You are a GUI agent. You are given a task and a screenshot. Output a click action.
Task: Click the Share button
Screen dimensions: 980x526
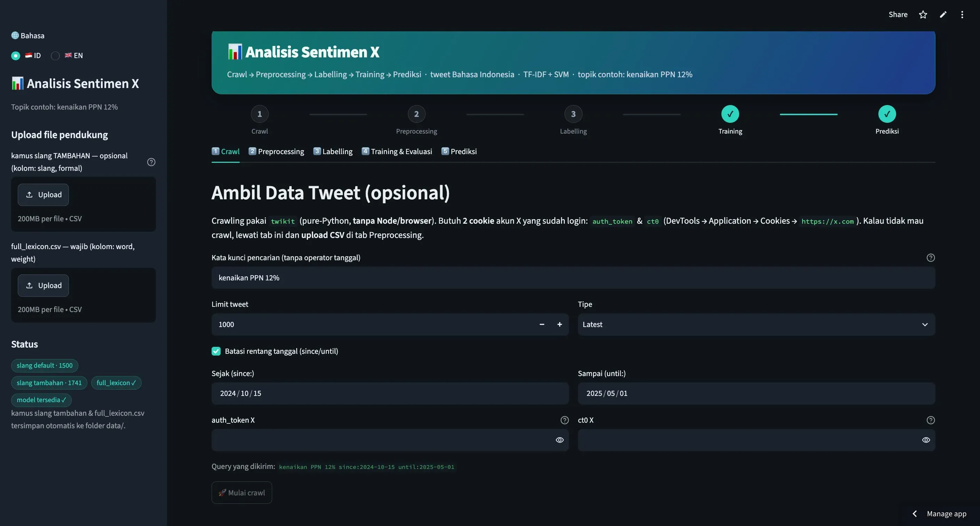pos(898,15)
